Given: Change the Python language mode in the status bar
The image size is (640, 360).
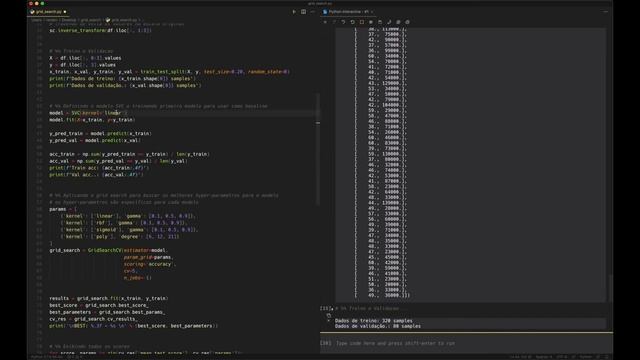Looking at the screenshot, I should (x=586, y=357).
